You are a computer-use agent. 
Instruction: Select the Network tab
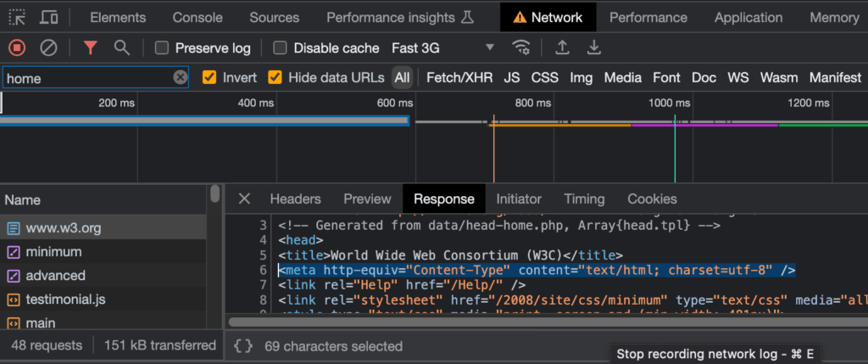pos(548,17)
